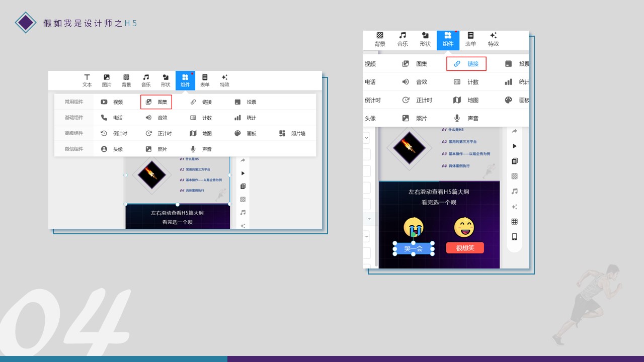Screen dimensions: 644x362
Task: Open the highlighted 组件 tab in left screenshot
Action: (185, 80)
